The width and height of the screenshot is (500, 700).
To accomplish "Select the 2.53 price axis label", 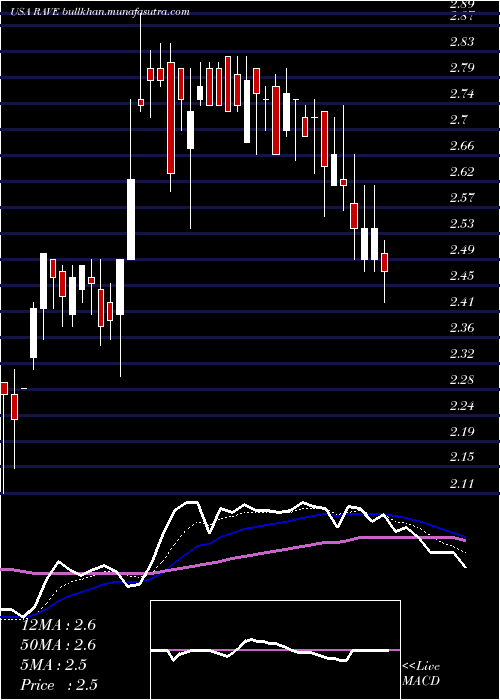I will click(x=462, y=223).
